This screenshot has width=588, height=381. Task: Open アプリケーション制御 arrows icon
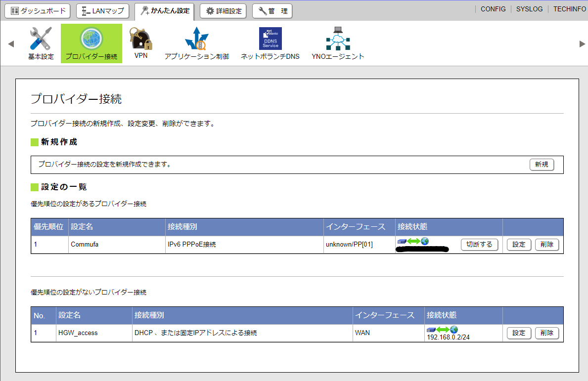(x=197, y=43)
